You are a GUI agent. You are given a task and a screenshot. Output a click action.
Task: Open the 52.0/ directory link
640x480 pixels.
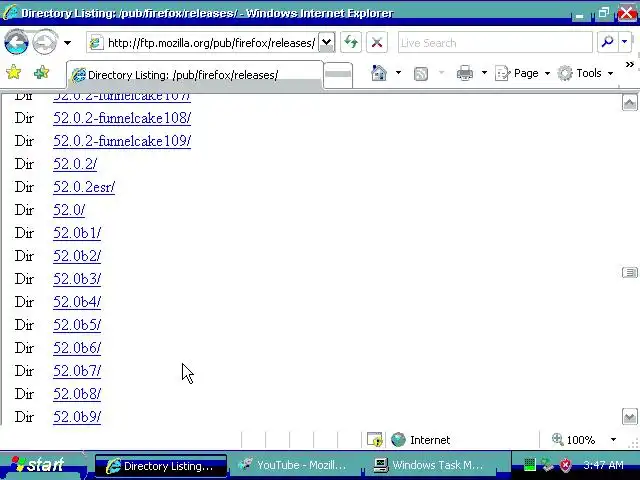pyautogui.click(x=69, y=210)
